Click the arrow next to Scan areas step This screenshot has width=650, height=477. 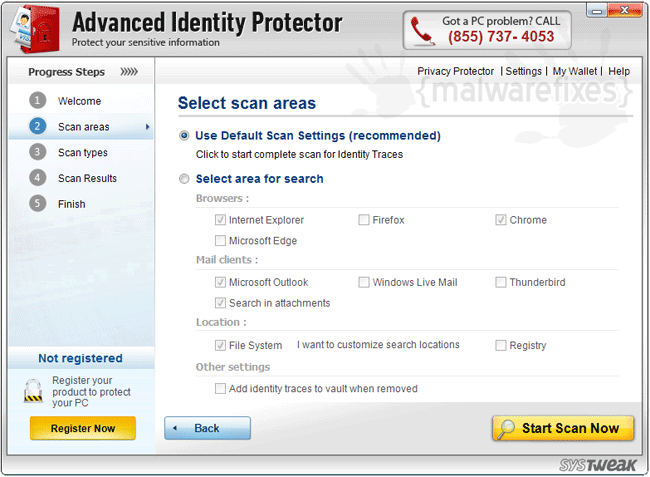147,127
